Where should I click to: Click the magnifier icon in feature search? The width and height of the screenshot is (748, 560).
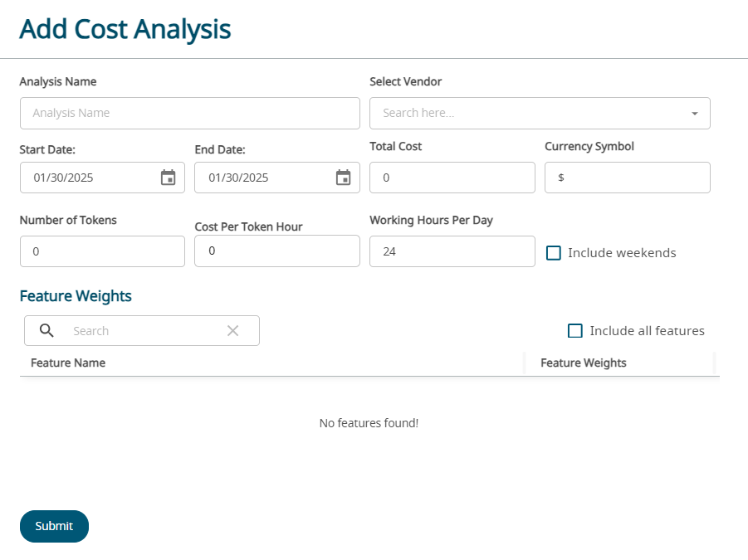[47, 331]
